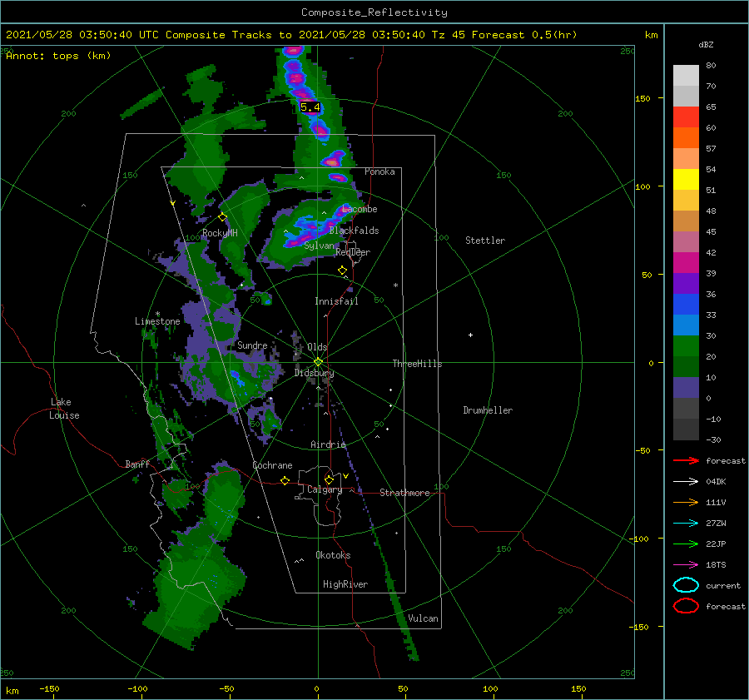Select the magenta 18TS arrow legend entry
This screenshot has height=700, width=749.
(x=686, y=565)
